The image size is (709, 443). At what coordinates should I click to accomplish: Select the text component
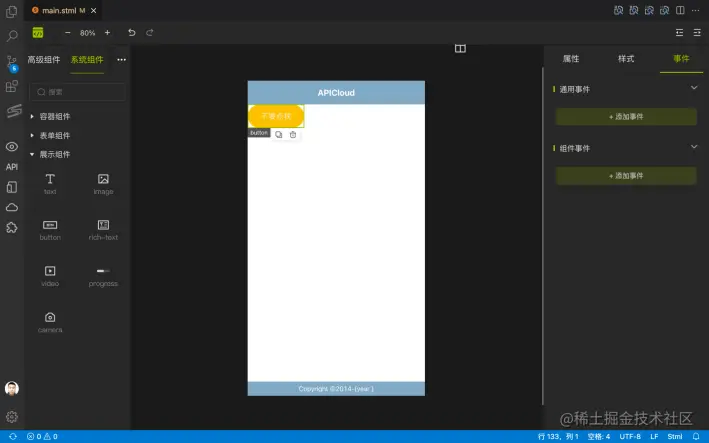click(50, 184)
